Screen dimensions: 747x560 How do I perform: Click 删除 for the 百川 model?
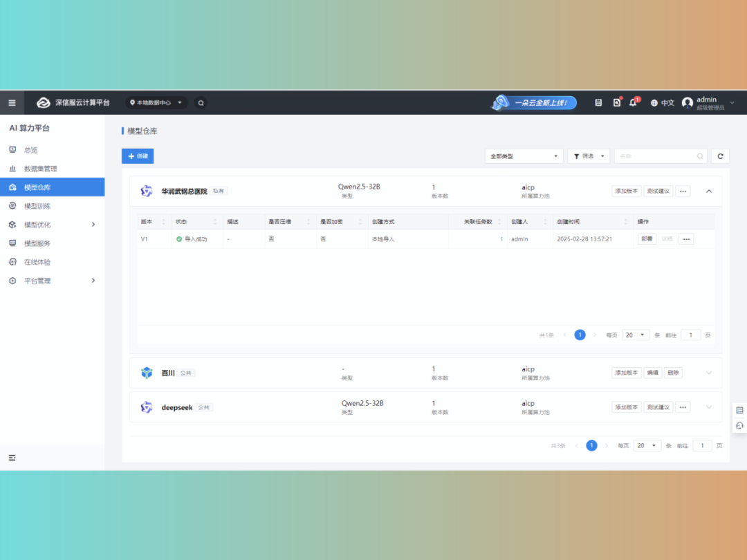click(673, 373)
